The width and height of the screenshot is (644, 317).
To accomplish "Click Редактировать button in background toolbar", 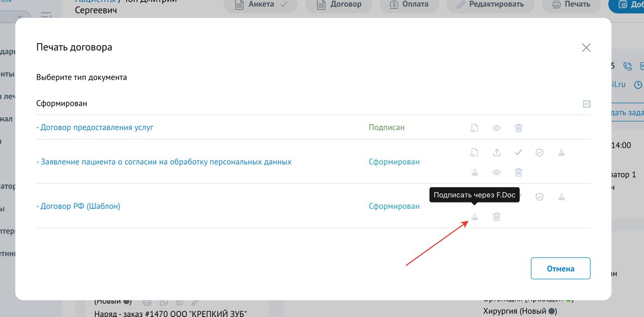I will coord(490,5).
